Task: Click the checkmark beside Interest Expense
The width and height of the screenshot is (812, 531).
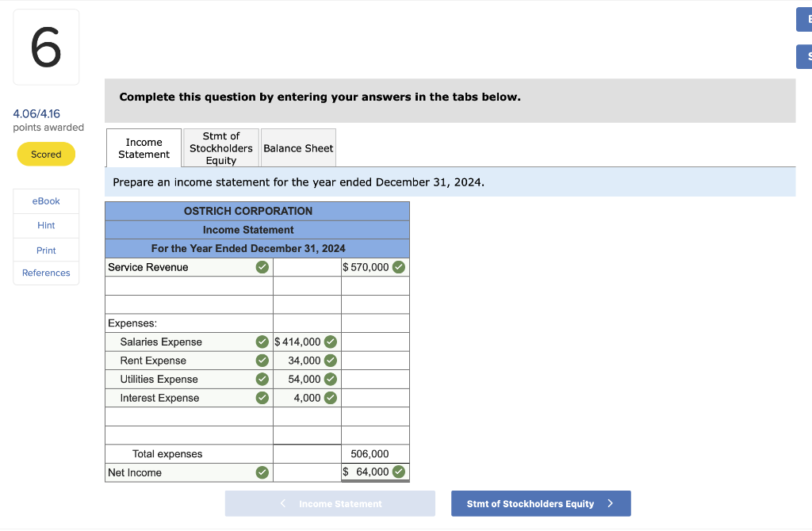Action: pyautogui.click(x=262, y=397)
